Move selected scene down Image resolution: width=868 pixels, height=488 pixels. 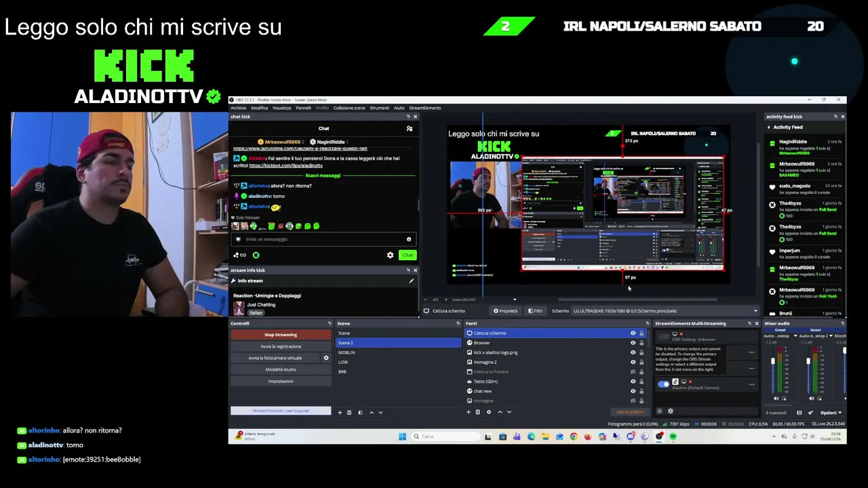(x=380, y=412)
